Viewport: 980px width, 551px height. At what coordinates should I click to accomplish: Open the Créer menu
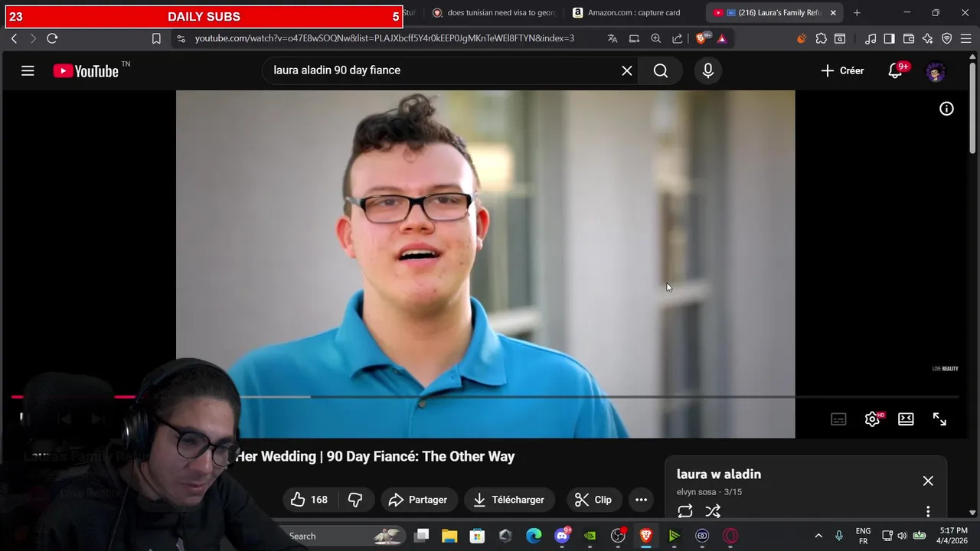click(841, 70)
